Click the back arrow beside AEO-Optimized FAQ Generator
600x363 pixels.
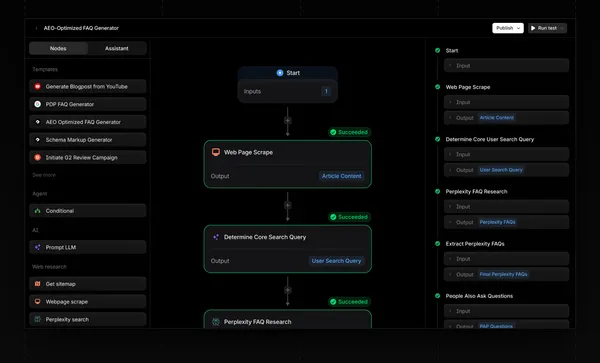point(37,28)
